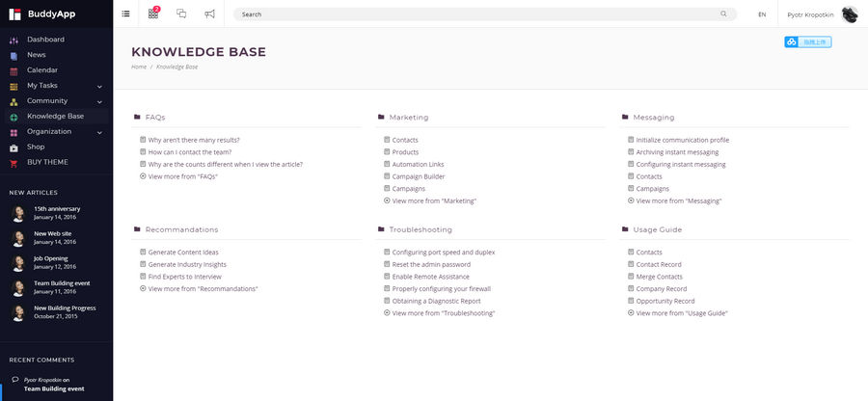This screenshot has width=868, height=401.
Task: Click the Community hierarchy icon
Action: point(14,102)
